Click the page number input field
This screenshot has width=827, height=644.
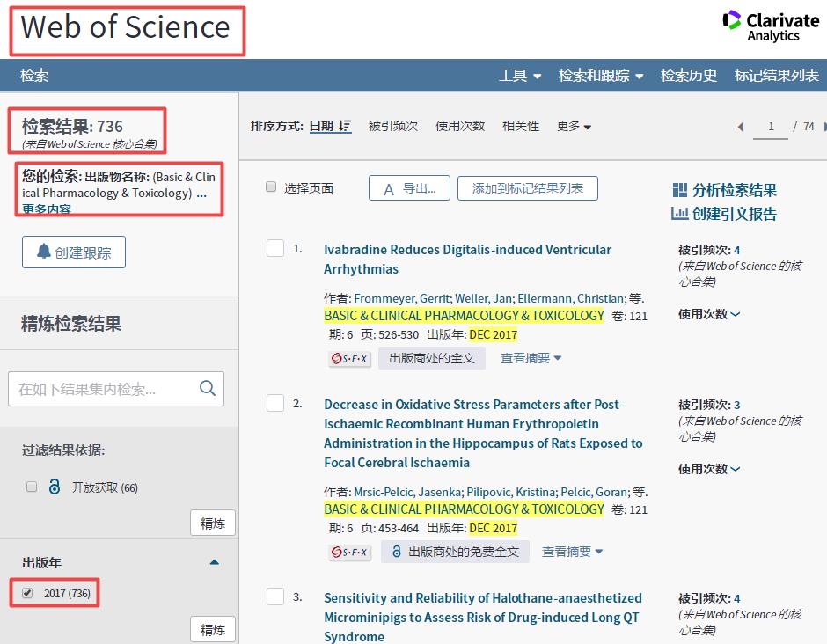pos(771,127)
